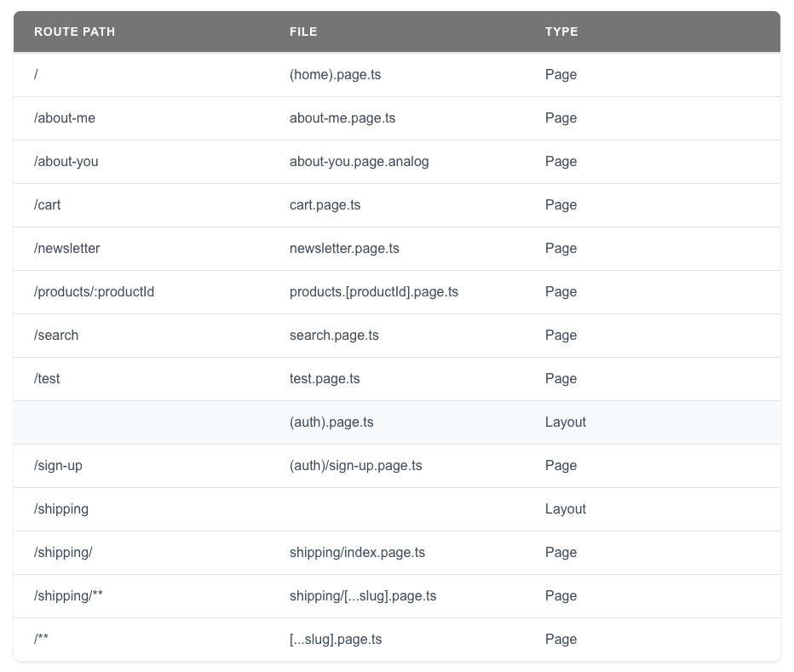The image size is (794, 672).
Task: Click the FILE column header
Action: tap(303, 32)
